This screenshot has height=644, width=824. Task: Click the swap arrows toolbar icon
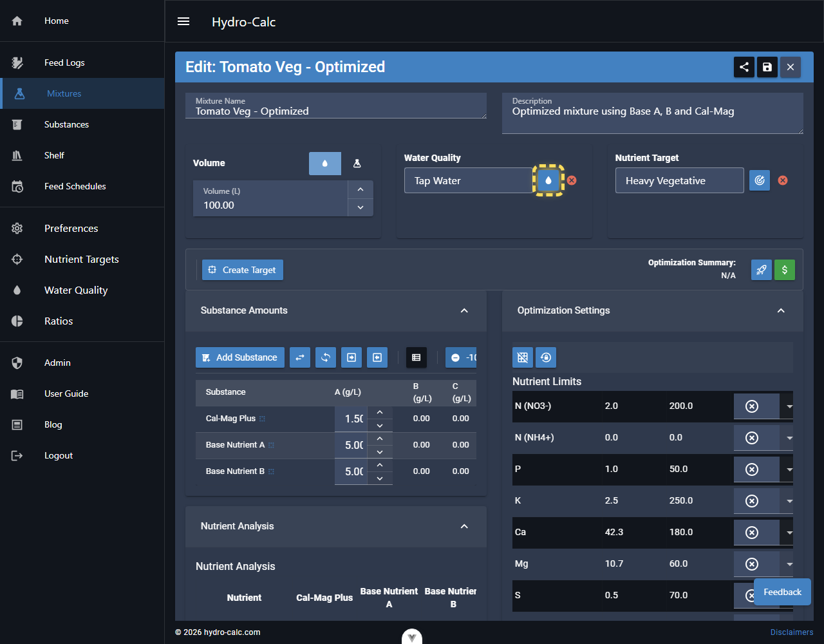click(300, 357)
